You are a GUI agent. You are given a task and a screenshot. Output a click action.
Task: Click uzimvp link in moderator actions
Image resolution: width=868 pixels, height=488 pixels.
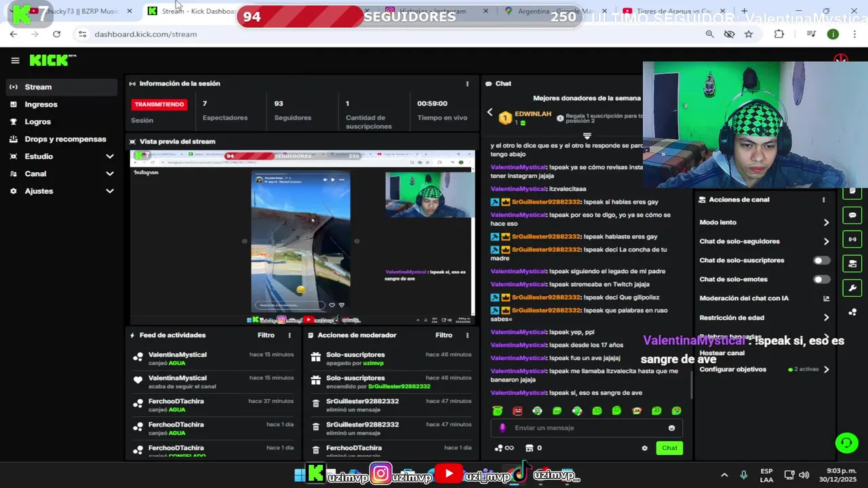[373, 363]
